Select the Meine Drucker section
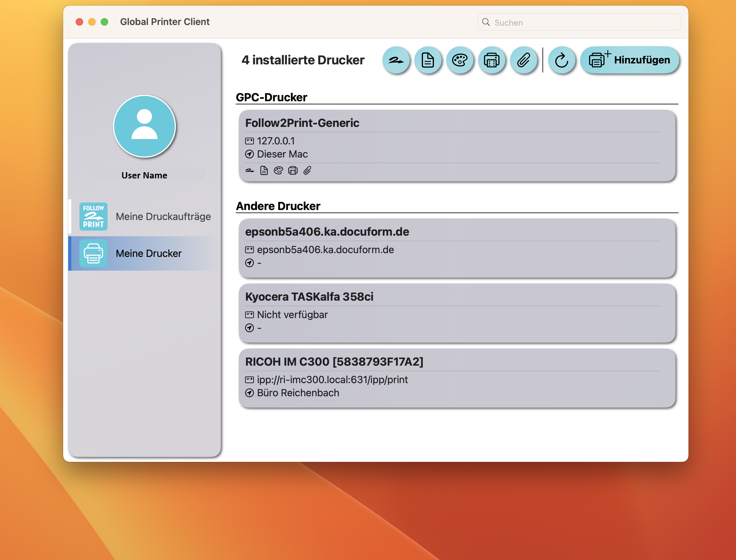736x560 pixels. pyautogui.click(x=149, y=253)
